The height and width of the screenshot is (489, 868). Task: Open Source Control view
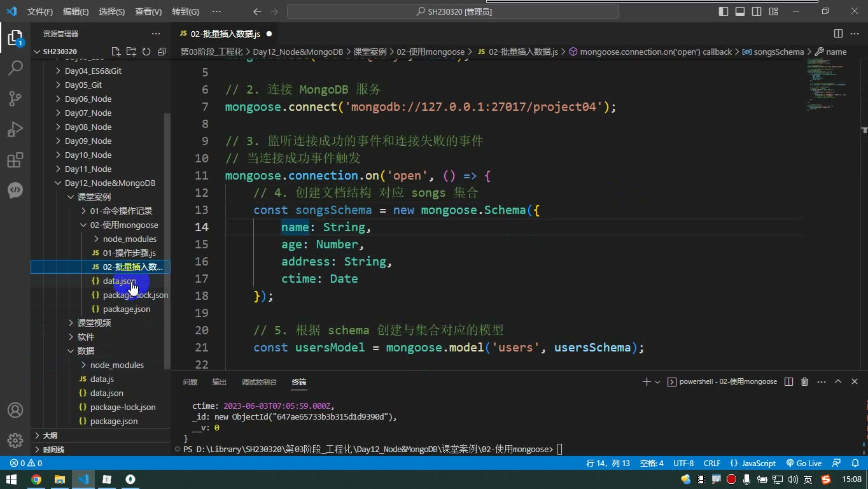[x=15, y=98]
